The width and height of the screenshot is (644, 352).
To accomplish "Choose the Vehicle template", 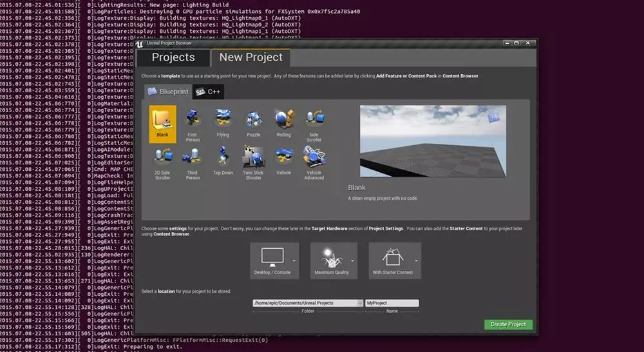I will [x=284, y=161].
